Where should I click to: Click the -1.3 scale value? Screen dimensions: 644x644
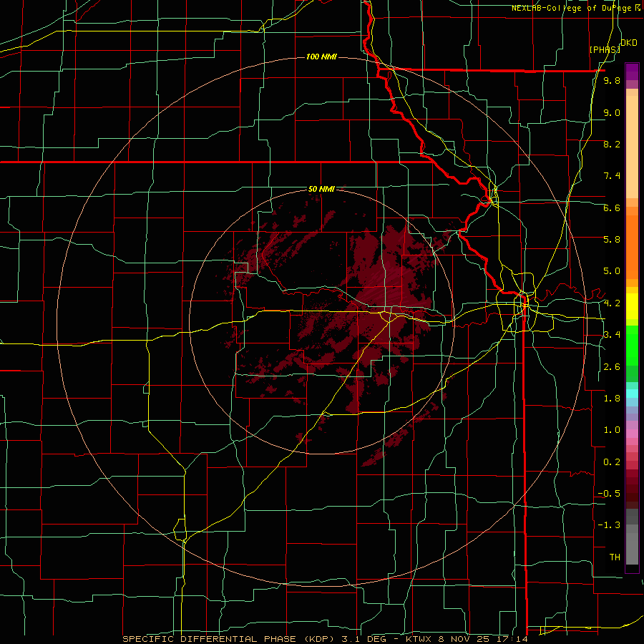point(609,525)
